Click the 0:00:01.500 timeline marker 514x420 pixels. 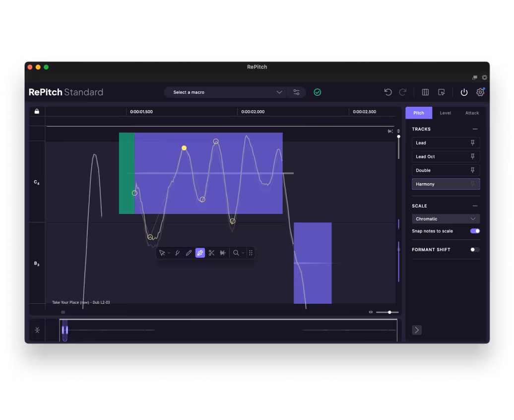tap(141, 112)
